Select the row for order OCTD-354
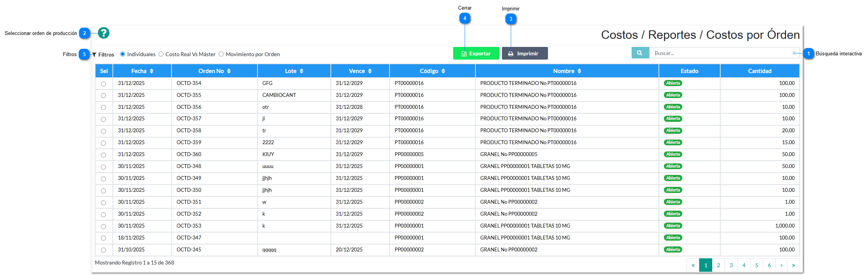This screenshot has height=276, width=868. [x=104, y=84]
